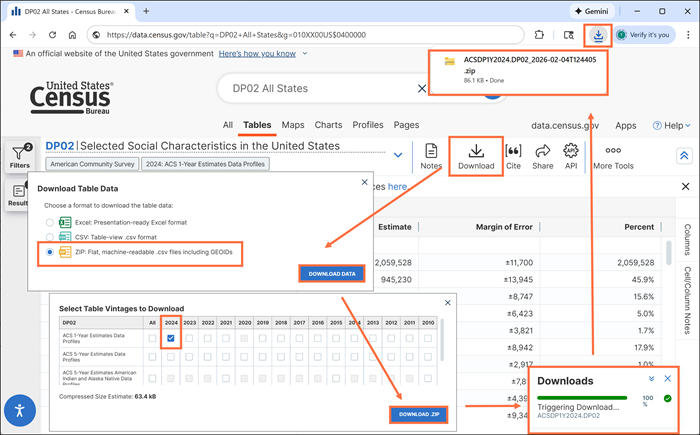Viewport: 700px width, 435px height.
Task: Open the Notes tool for the table
Action: tap(431, 156)
